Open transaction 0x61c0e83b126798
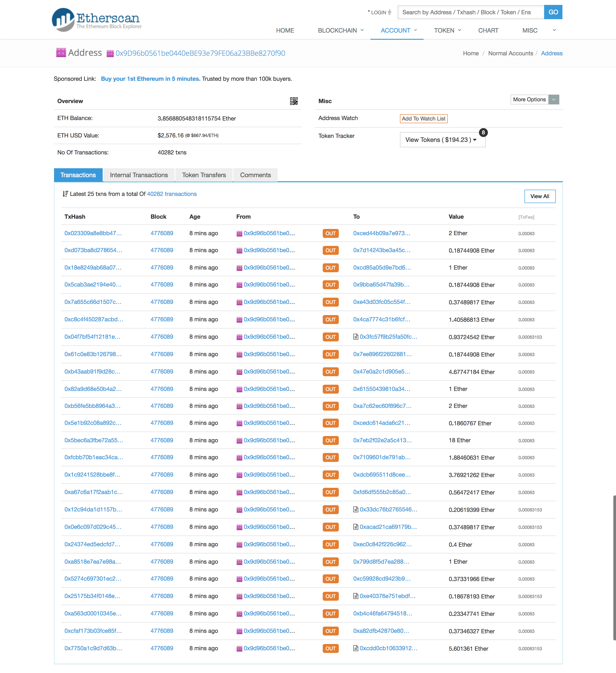616x673 pixels. click(93, 354)
